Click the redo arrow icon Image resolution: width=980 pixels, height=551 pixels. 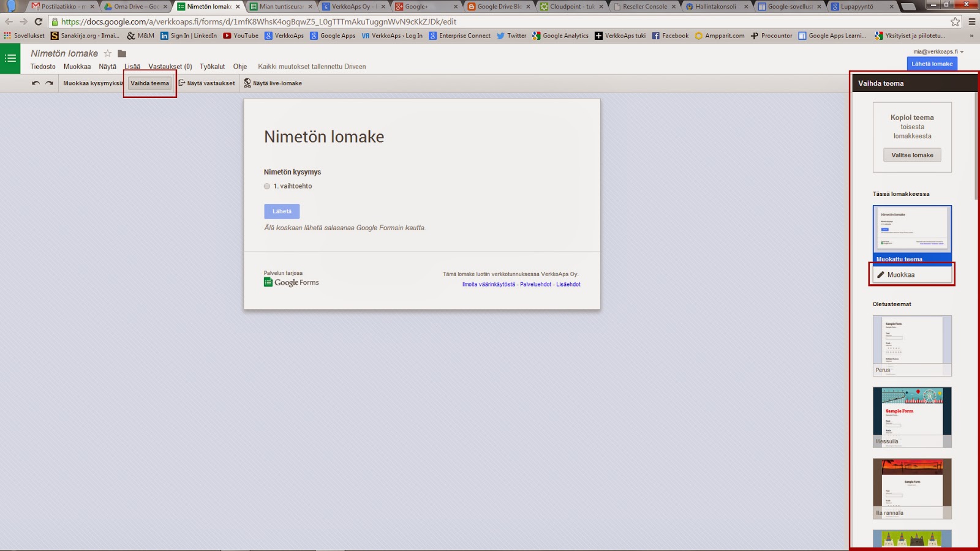(50, 83)
